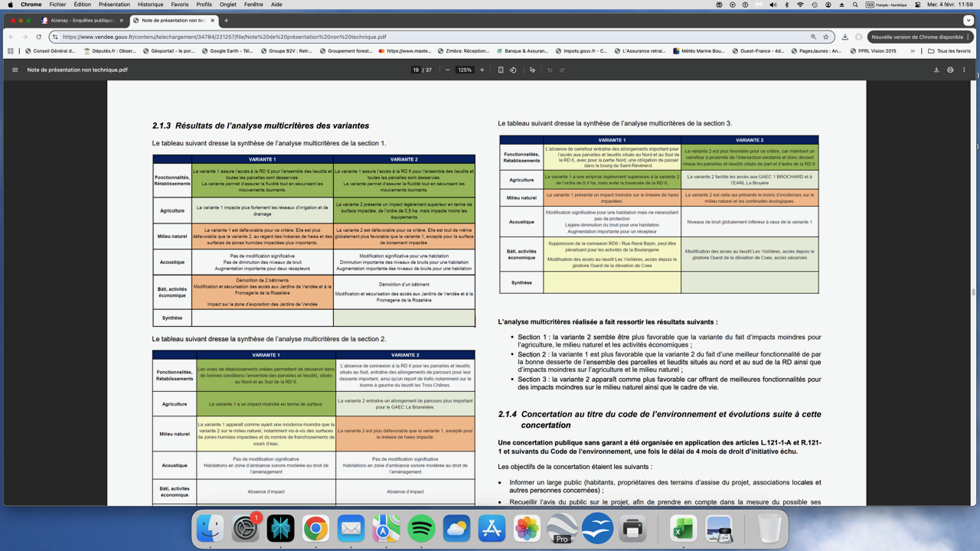Rotate the PDF counterclockwise
The height and width of the screenshot is (551, 980).
pyautogui.click(x=514, y=70)
